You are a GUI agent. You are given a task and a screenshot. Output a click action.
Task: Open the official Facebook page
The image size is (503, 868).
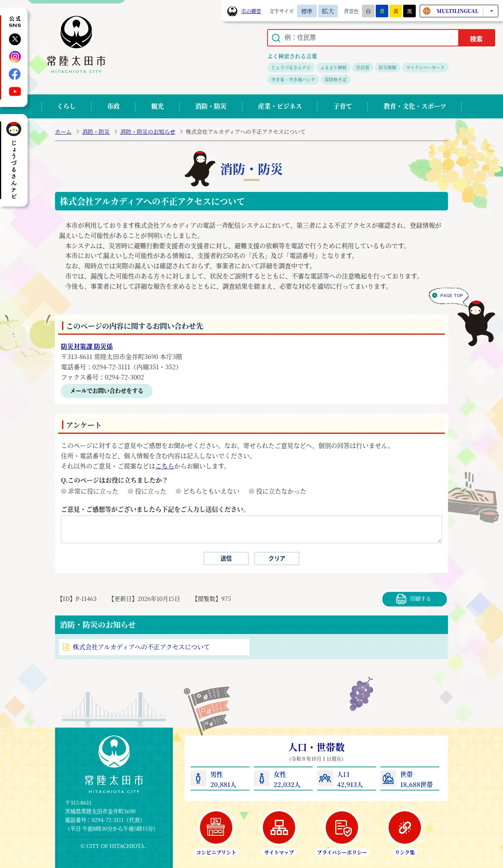pyautogui.click(x=15, y=74)
